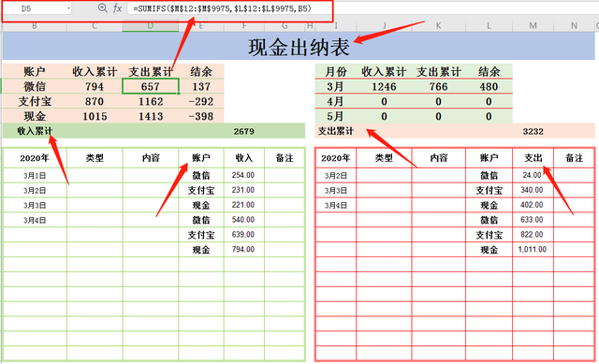Select the highlighted column D header
The image size is (599, 364).
tap(151, 26)
